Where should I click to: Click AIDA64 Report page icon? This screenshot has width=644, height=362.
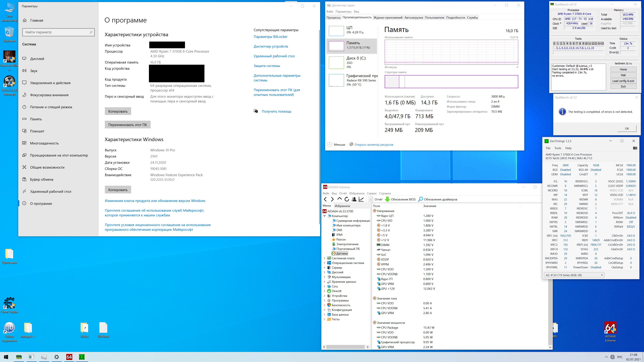[371, 199]
